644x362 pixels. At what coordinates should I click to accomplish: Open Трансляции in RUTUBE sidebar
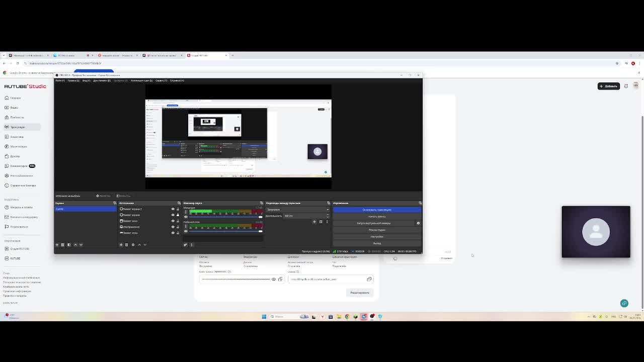(x=22, y=127)
